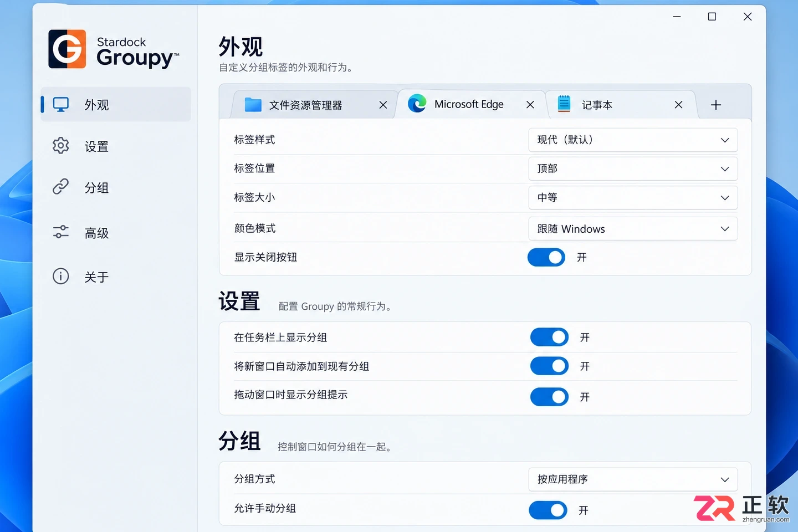Toggle the 在任务栏上显示分组 switch
This screenshot has width=798, height=532.
coord(549,337)
